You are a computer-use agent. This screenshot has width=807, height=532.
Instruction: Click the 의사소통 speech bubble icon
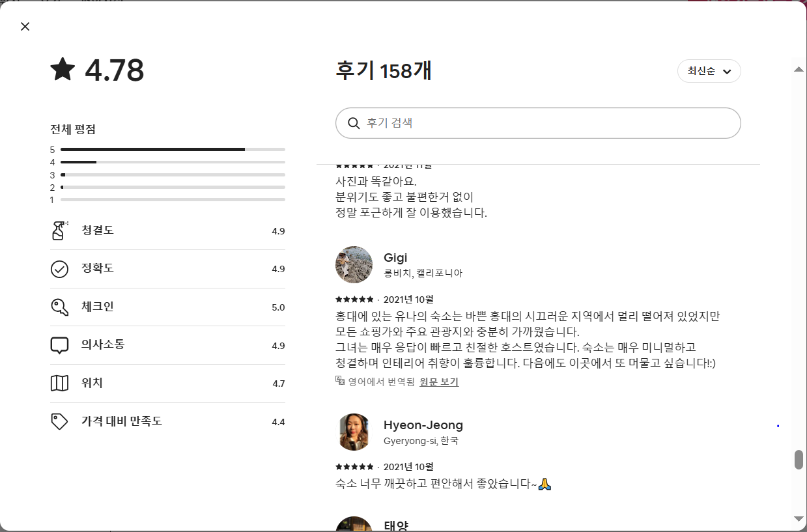point(59,345)
